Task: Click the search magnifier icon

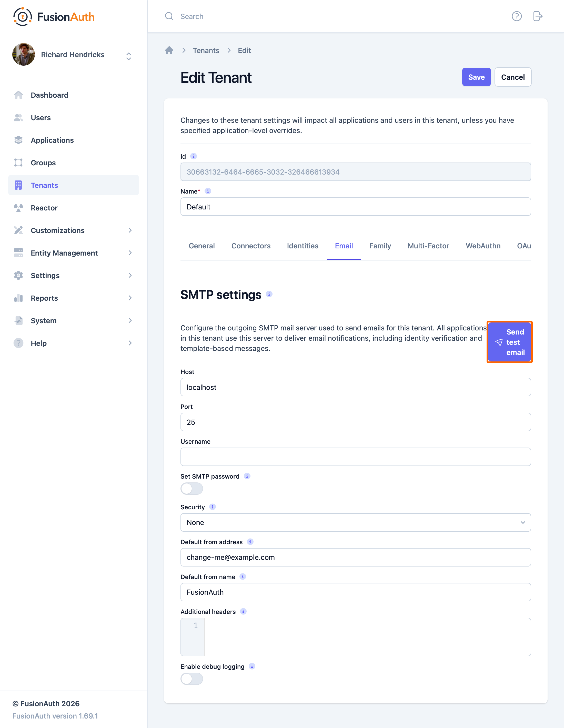Action: pyautogui.click(x=169, y=16)
